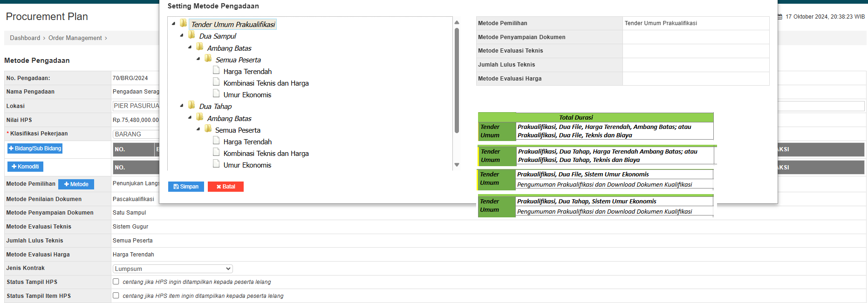Click the Metode Pemilihan value Tender Umum Prakualifikasi
868x303 pixels.
pos(661,23)
